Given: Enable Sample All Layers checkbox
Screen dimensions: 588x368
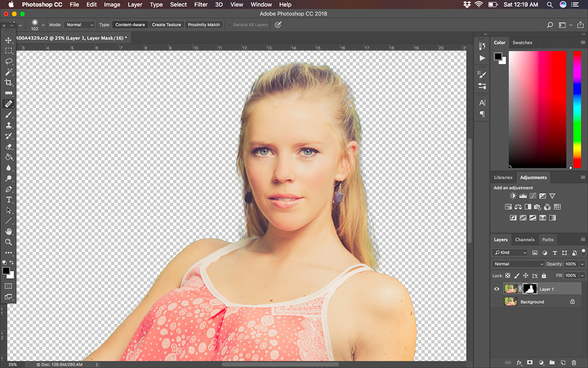Looking at the screenshot, I should click(230, 25).
